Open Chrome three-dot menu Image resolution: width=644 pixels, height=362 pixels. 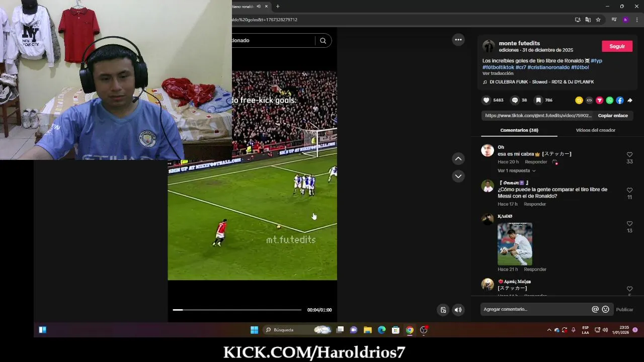point(637,20)
